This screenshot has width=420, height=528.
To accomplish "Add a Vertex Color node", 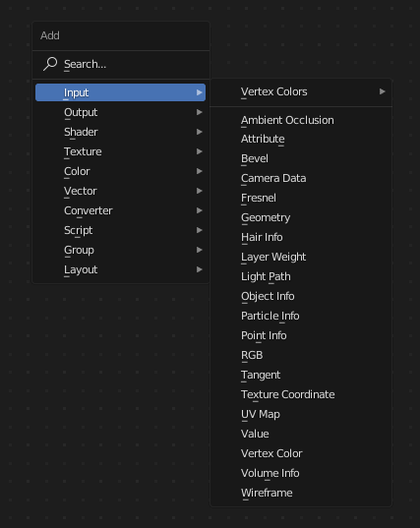I will point(301,453).
